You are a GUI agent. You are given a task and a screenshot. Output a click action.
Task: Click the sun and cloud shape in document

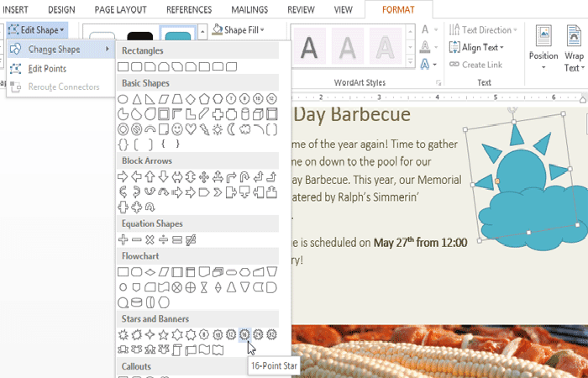(524, 193)
